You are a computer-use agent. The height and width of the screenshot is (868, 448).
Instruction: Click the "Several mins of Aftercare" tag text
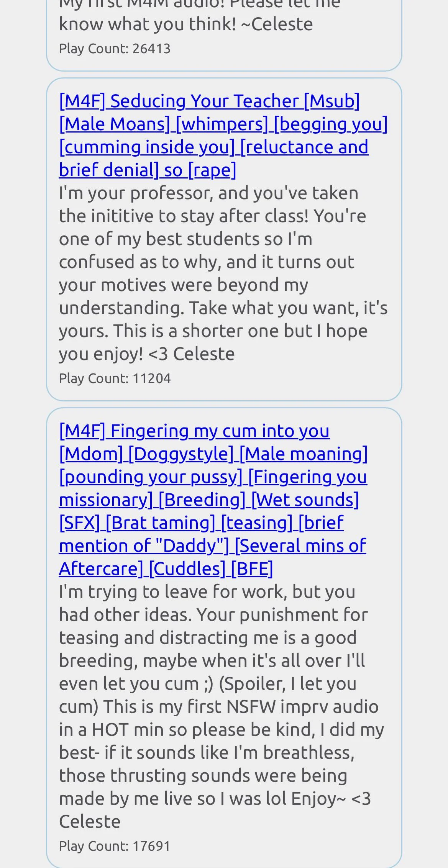(300, 546)
